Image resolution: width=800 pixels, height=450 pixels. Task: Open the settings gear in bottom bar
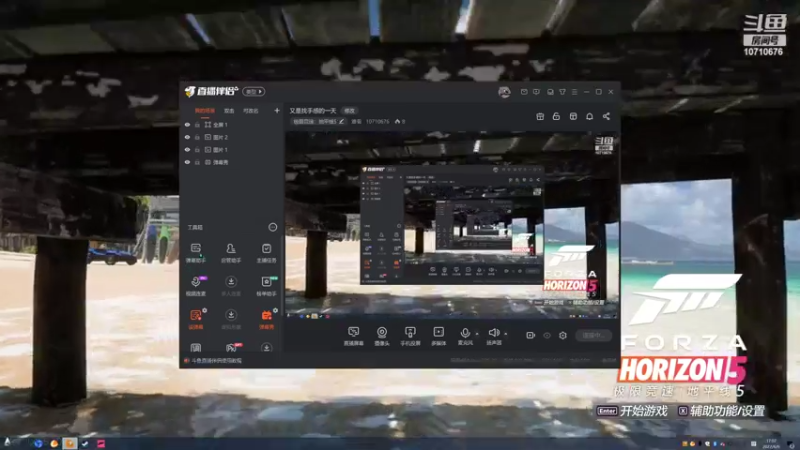563,335
